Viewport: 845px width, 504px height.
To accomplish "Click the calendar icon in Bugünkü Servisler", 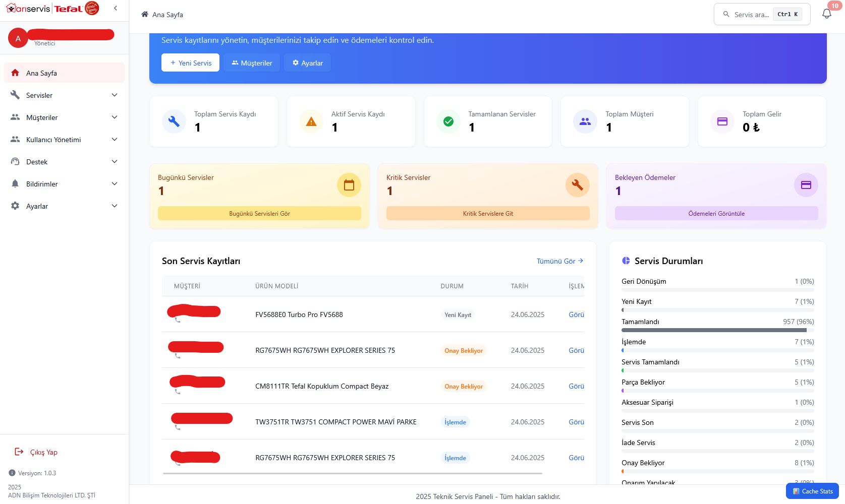I will [349, 185].
